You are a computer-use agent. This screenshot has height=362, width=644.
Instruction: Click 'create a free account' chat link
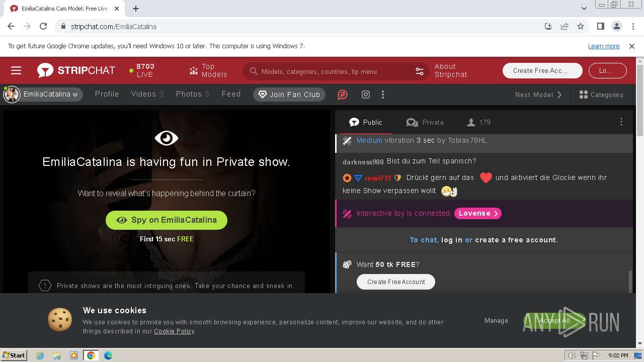pyautogui.click(x=515, y=240)
